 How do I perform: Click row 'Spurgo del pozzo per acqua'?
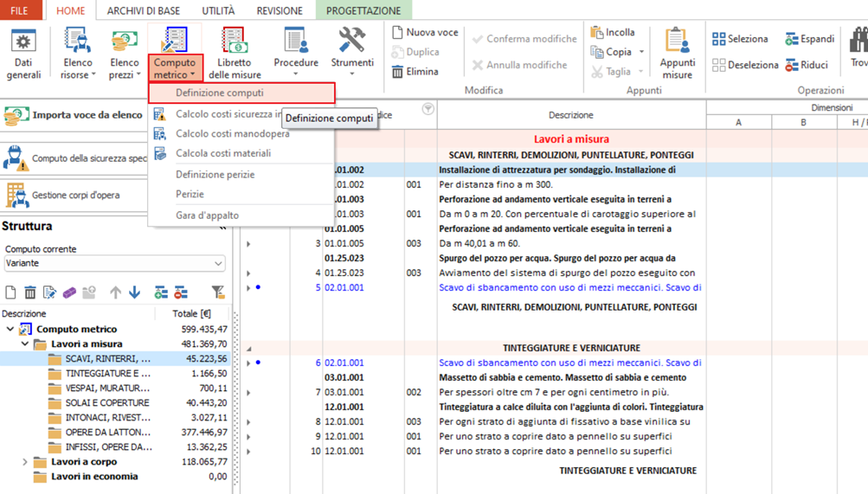pyautogui.click(x=557, y=259)
